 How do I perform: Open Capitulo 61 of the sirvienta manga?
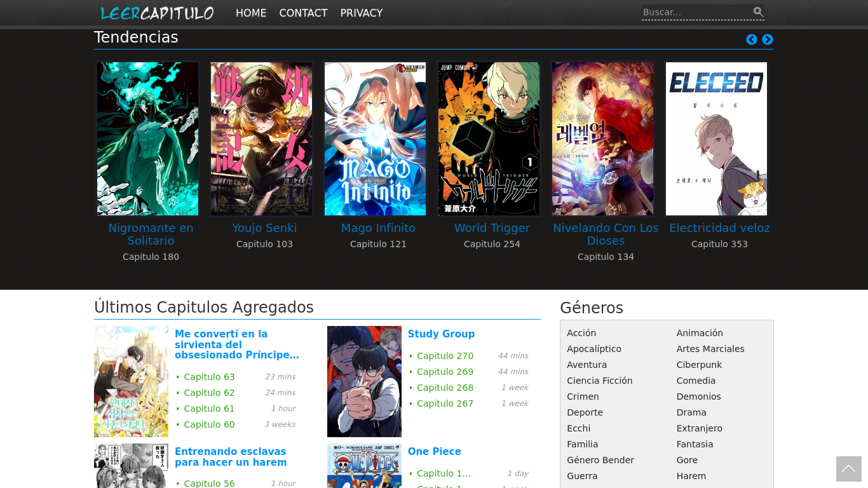209,409
